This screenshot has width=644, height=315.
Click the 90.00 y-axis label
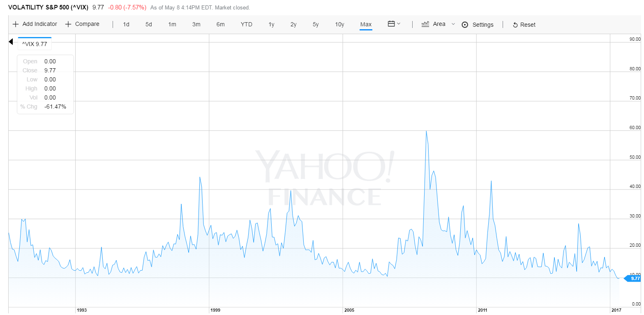(x=635, y=39)
